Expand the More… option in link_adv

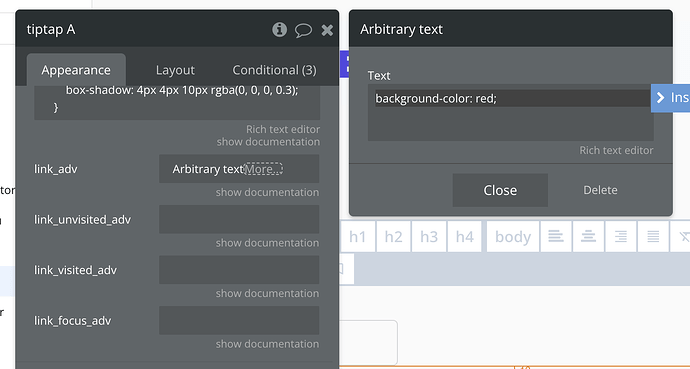pos(263,169)
